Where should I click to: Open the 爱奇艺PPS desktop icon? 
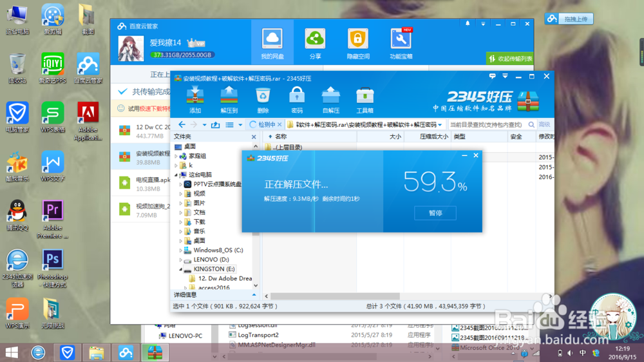pyautogui.click(x=53, y=68)
